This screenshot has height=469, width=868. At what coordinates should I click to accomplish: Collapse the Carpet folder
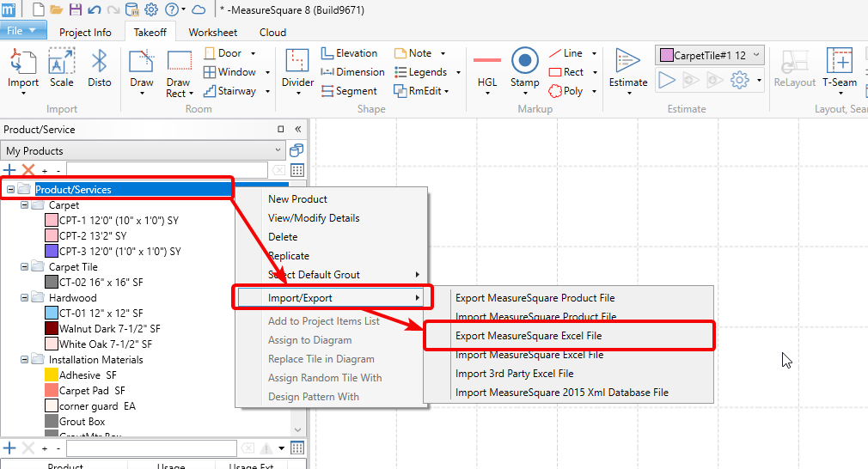(24, 204)
